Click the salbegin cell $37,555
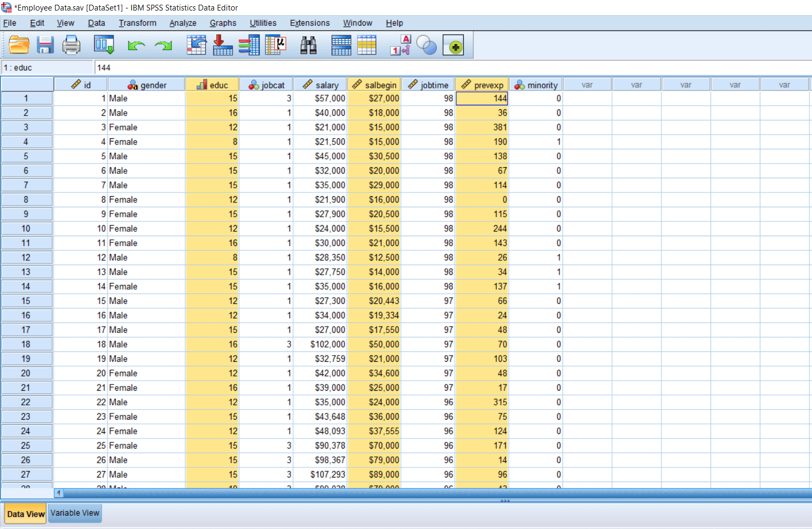812x529 pixels. 374,431
